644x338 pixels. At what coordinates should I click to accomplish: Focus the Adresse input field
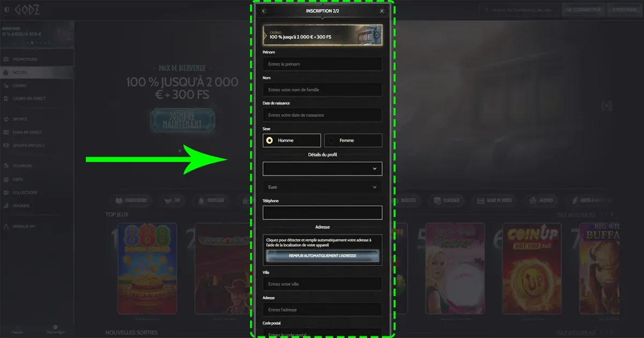[323, 310]
